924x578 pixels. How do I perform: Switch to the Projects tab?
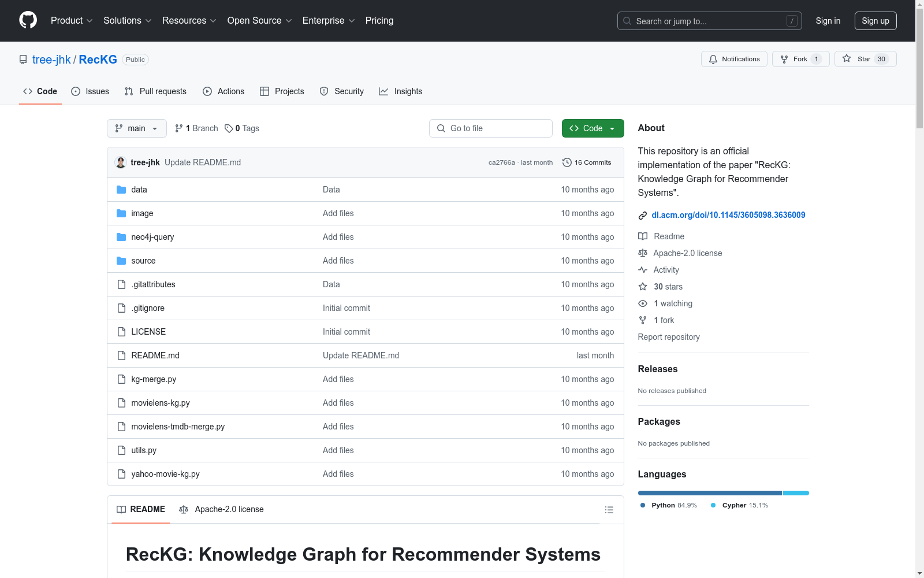tap(282, 91)
